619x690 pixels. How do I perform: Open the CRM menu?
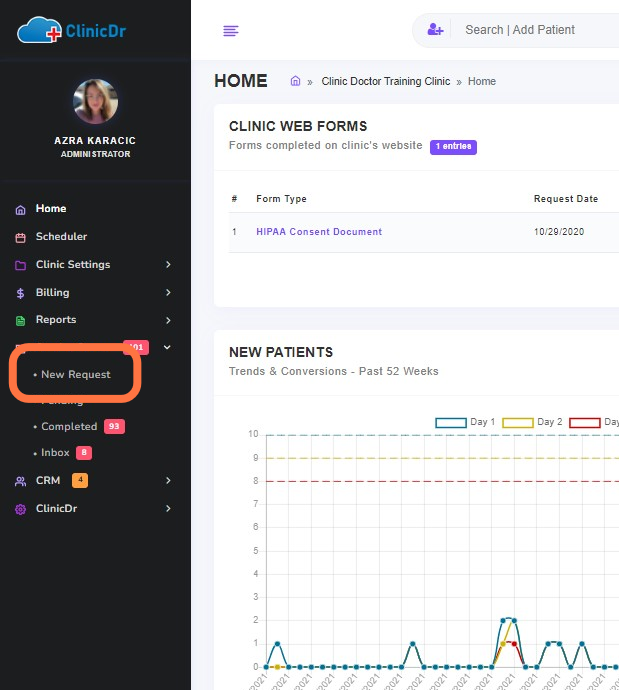(x=48, y=480)
